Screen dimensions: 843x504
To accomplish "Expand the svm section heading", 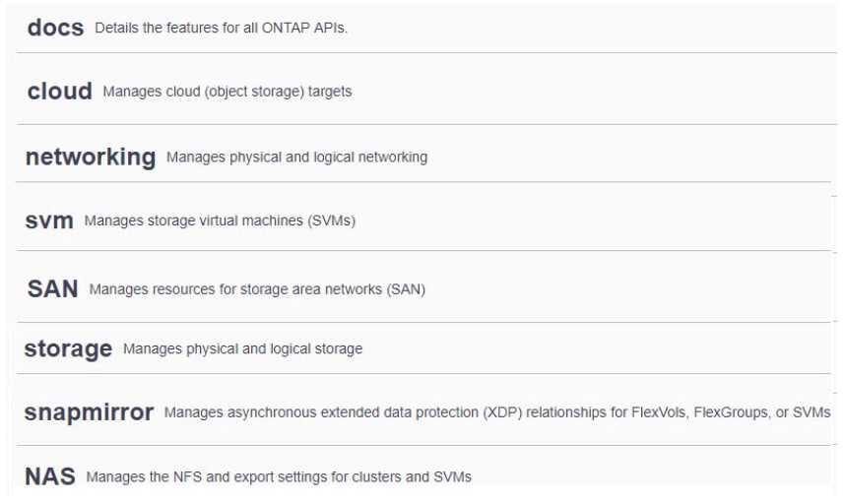I will point(49,220).
